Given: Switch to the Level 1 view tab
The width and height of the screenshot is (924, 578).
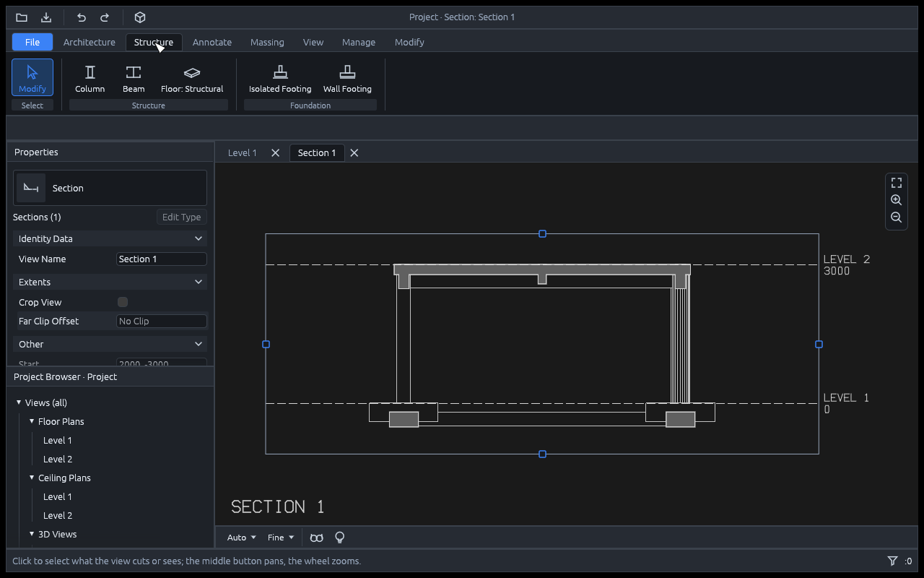Looking at the screenshot, I should pos(242,153).
